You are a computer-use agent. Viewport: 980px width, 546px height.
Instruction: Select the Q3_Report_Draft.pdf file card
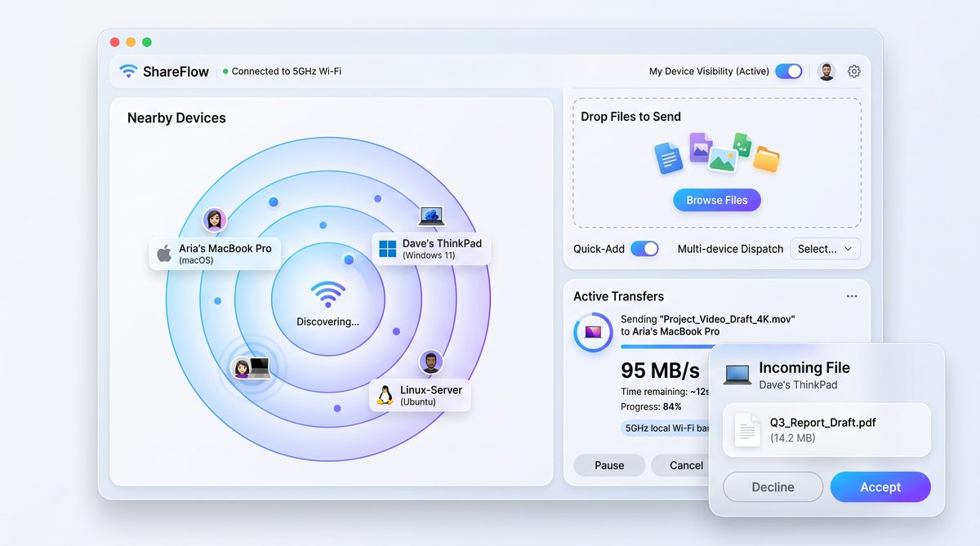point(826,430)
